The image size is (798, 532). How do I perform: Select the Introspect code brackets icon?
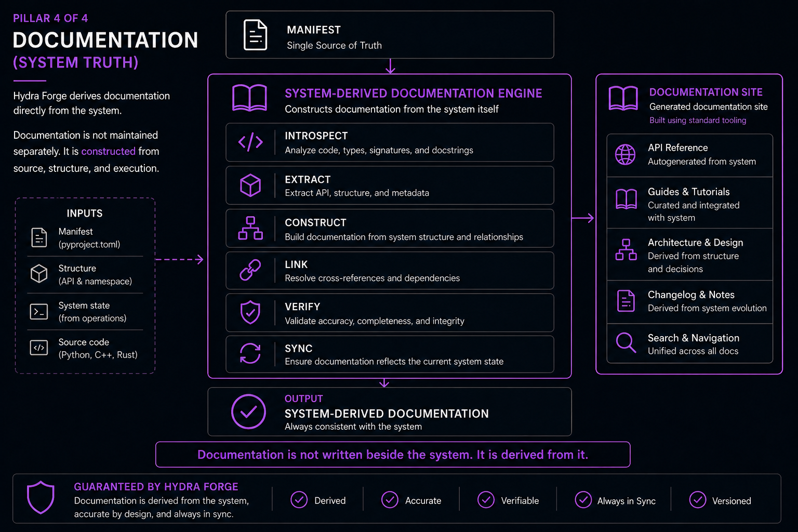(x=250, y=142)
